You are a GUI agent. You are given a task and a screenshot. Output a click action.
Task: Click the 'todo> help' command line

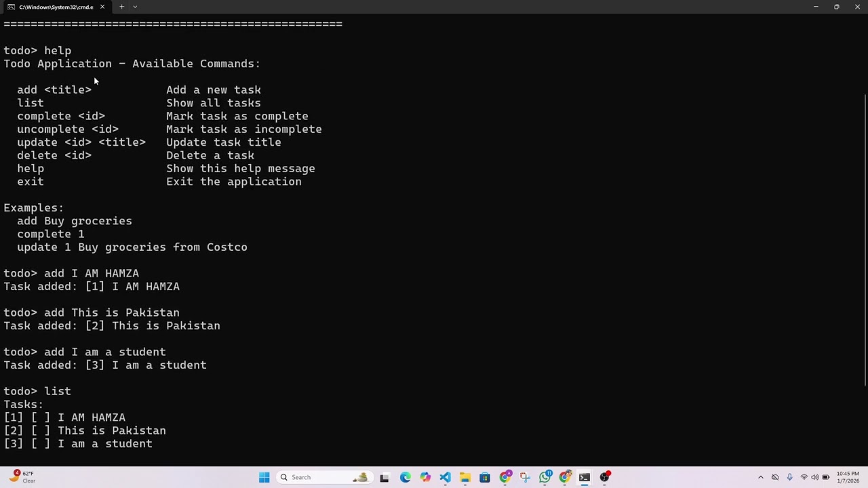click(37, 50)
